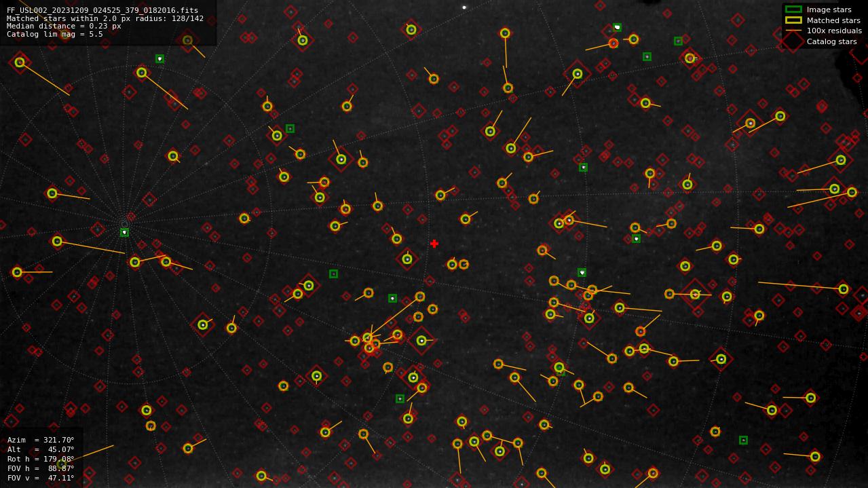Click the 'FOV v = 47.11°' readout
868x488 pixels.
pyautogui.click(x=41, y=478)
